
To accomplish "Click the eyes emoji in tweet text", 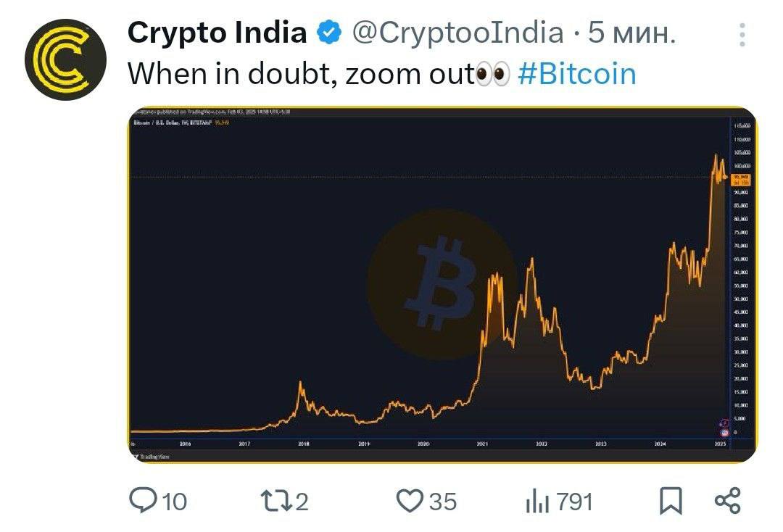I will tap(492, 75).
